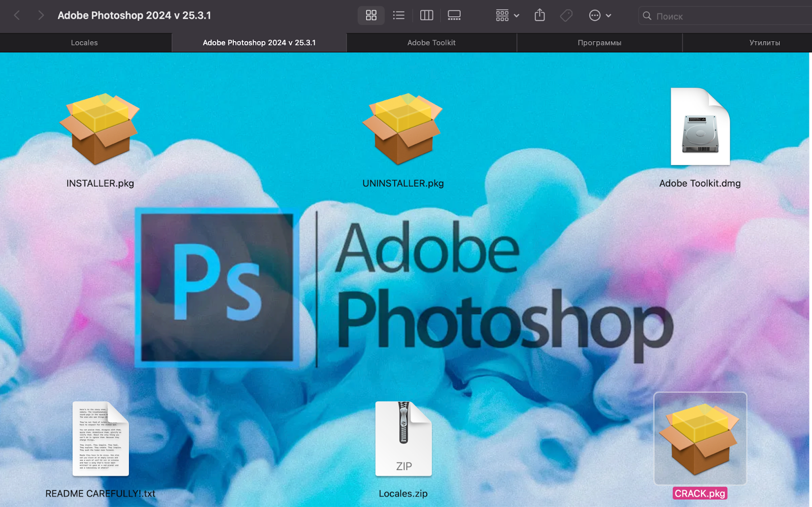
Task: Open the group-by dropdown
Action: [x=507, y=15]
